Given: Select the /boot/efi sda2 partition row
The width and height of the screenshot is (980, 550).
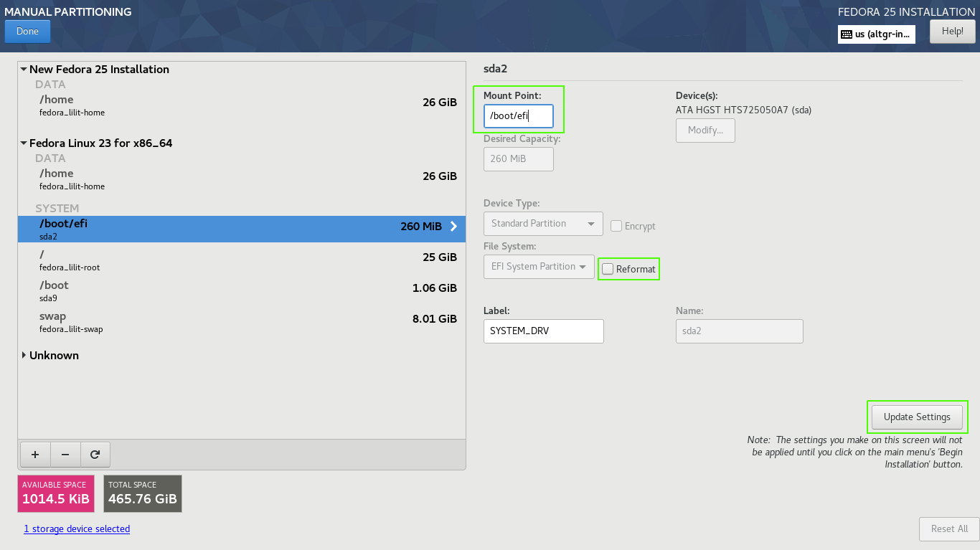Looking at the screenshot, I should click(242, 229).
